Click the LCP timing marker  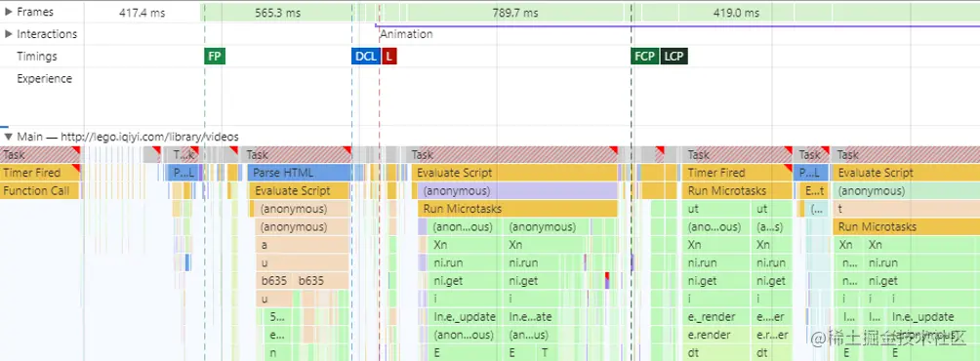click(674, 57)
